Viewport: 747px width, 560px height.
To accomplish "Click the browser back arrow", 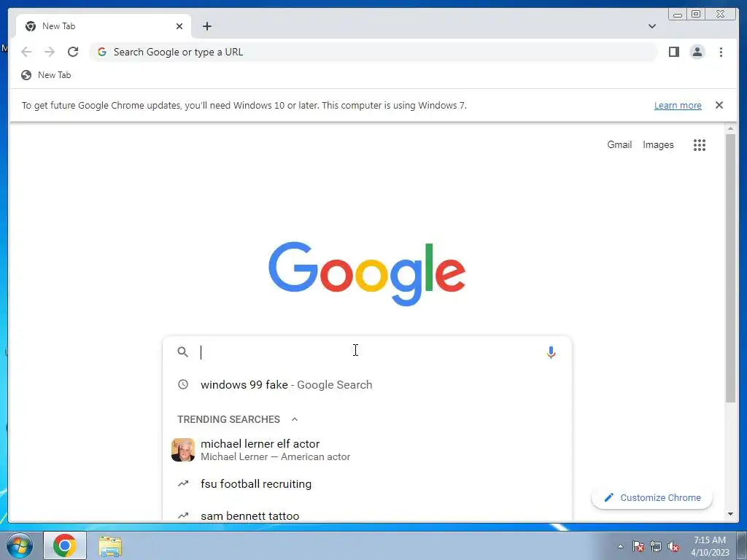I will [x=26, y=52].
